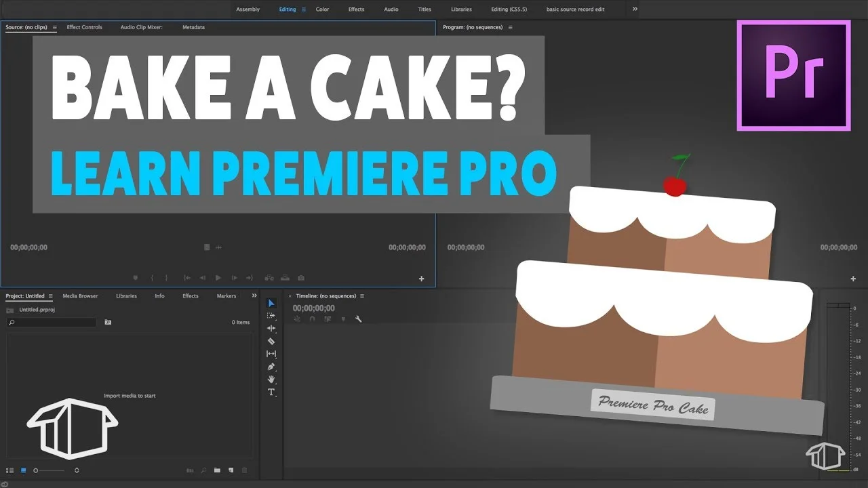Select the Type tool
The width and height of the screenshot is (868, 488).
(271, 392)
